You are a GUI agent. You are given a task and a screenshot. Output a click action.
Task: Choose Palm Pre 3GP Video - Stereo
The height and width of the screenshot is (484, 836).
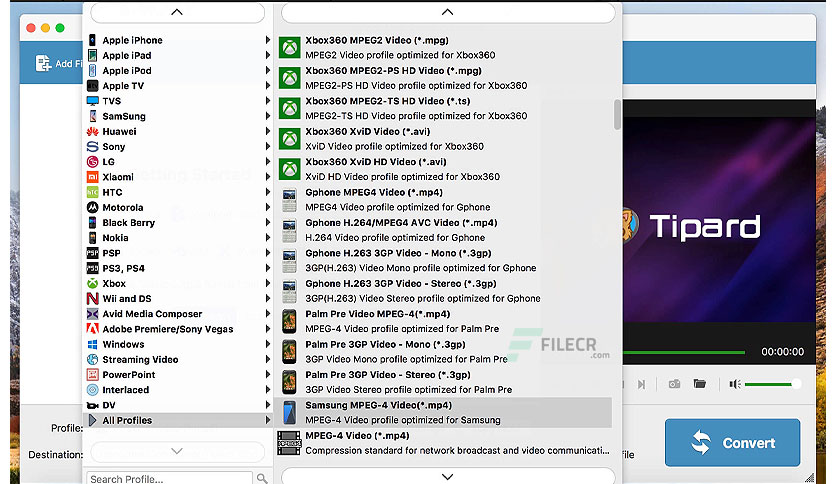pos(445,382)
